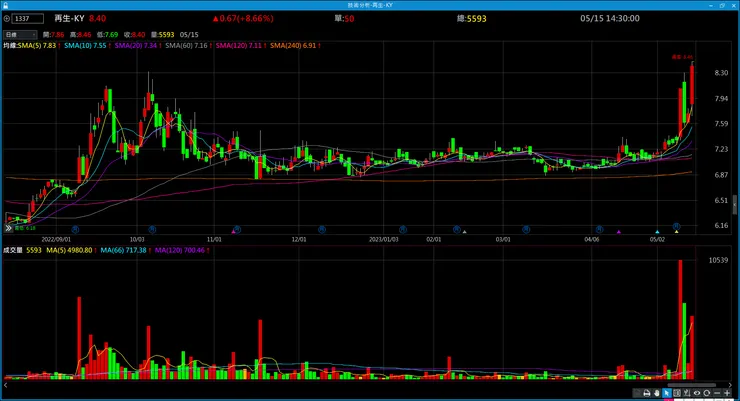
Task: Click the latest red candlestick near 8.46
Action: tap(692, 85)
